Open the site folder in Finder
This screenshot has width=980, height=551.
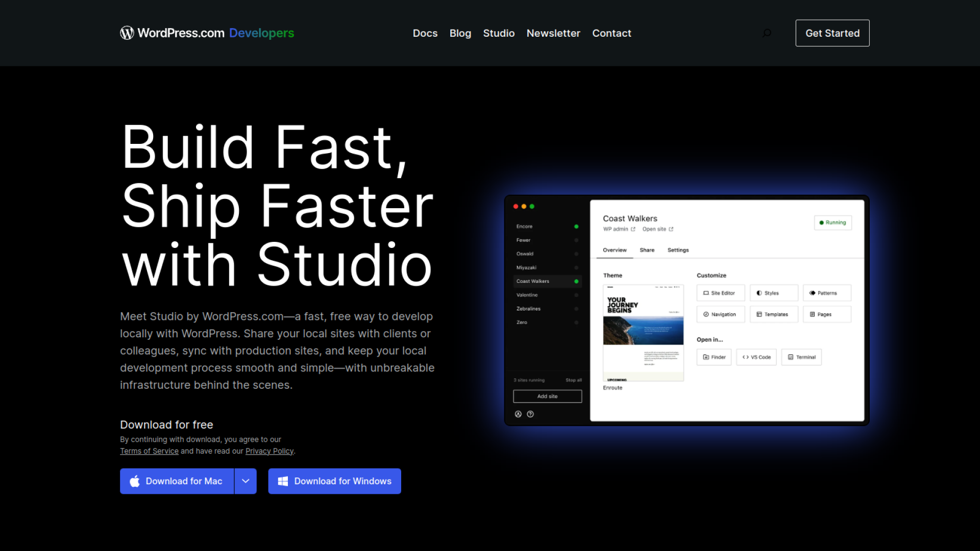point(714,357)
